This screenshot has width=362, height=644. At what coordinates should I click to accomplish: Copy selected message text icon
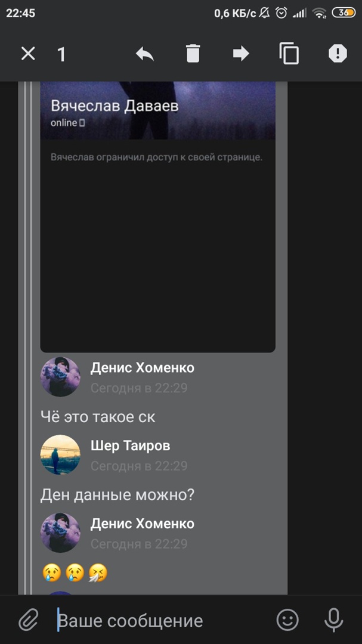click(x=289, y=54)
